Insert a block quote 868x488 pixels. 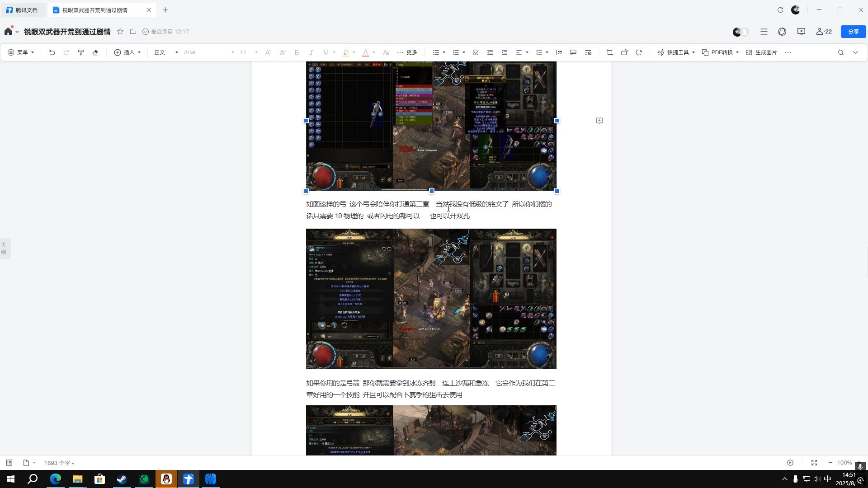[x=559, y=52]
